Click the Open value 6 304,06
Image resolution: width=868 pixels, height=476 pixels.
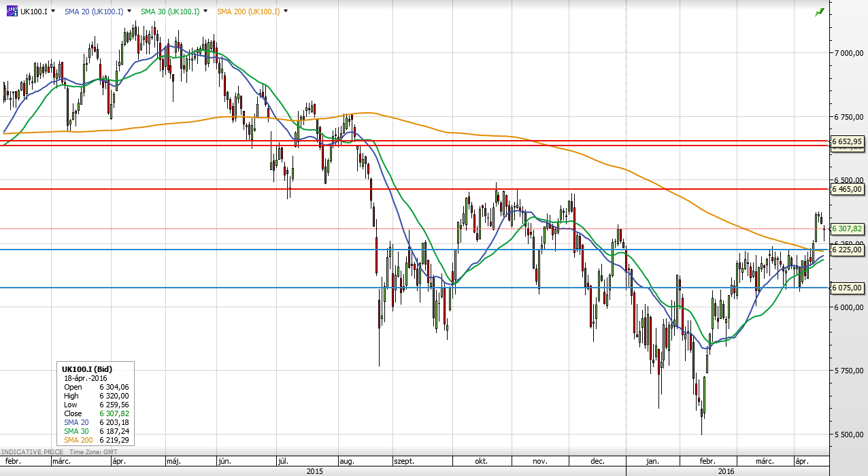pos(114,387)
